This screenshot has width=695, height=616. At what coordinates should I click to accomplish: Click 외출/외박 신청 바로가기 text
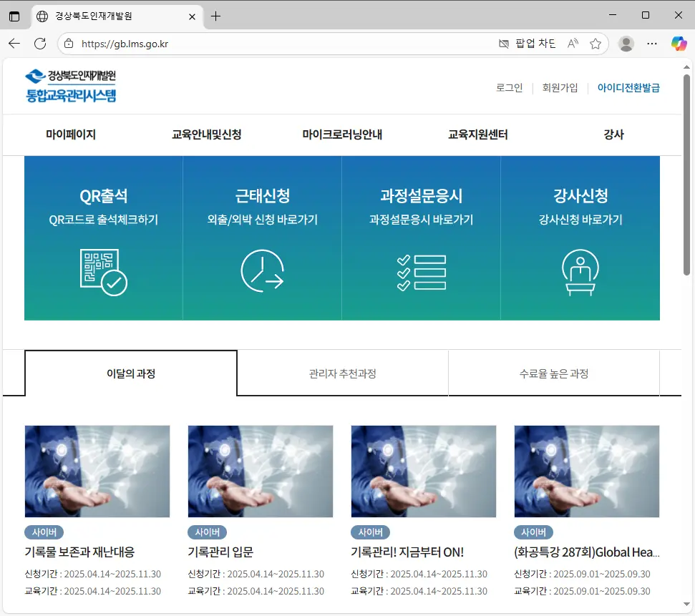[263, 220]
